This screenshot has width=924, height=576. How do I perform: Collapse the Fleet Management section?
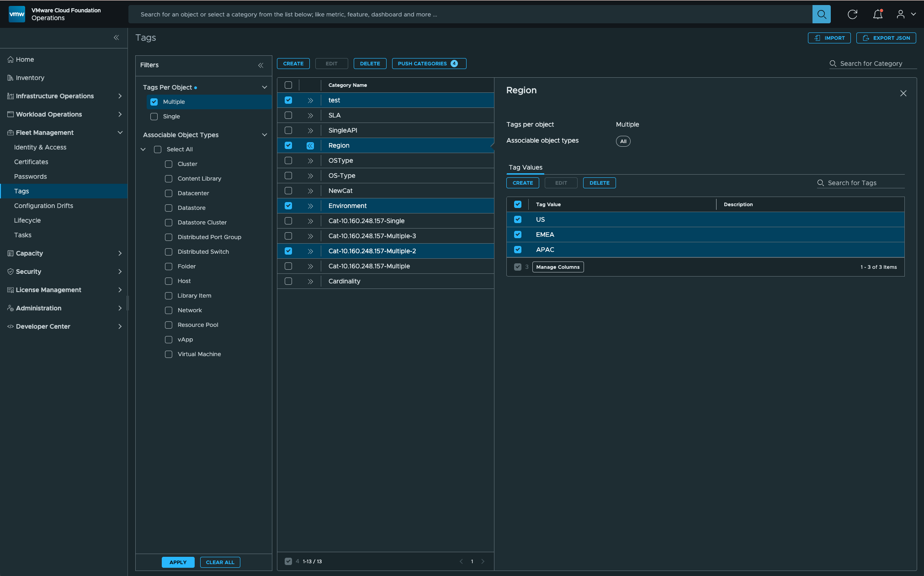click(120, 133)
